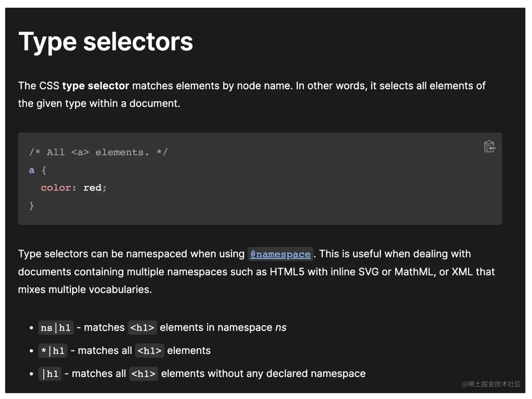Screen dimensions: 532x399
Task: Click the code comment 'All <a> elements.'
Action: click(98, 152)
